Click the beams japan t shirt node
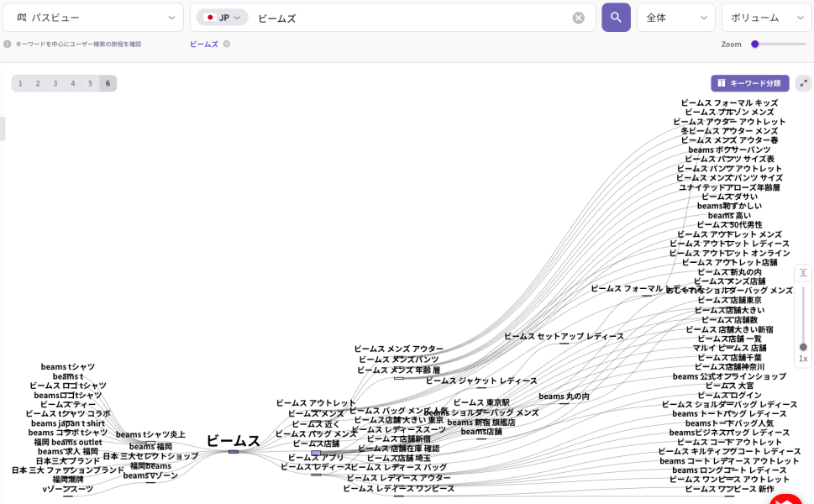Viewport: 814px width, 504px height. 68,423
